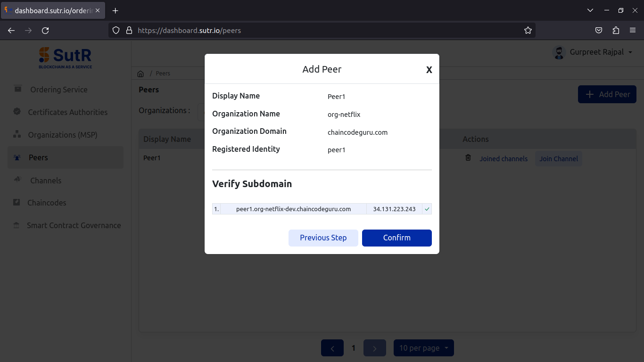Open Channels in the sidebar
The image size is (644, 362).
[66, 181]
